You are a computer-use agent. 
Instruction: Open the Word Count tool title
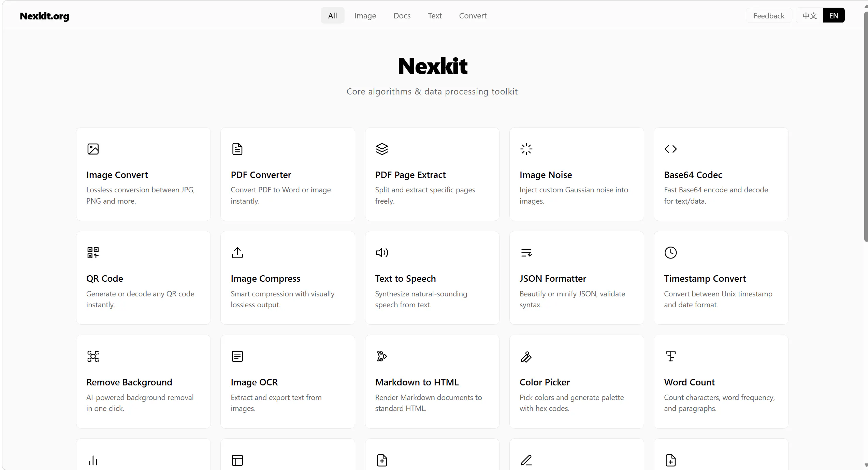(x=689, y=382)
